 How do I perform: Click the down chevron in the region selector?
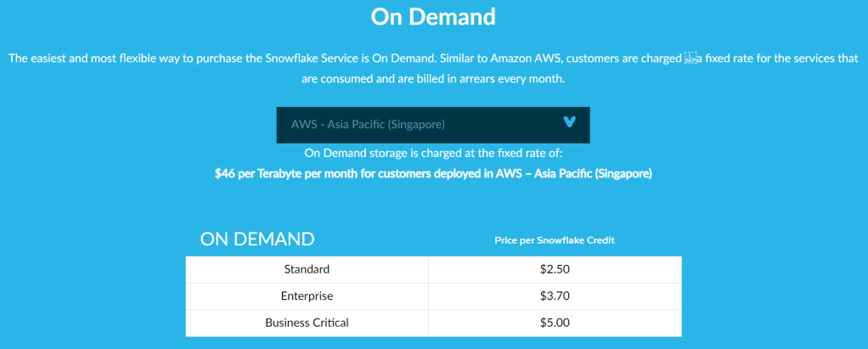tap(570, 122)
